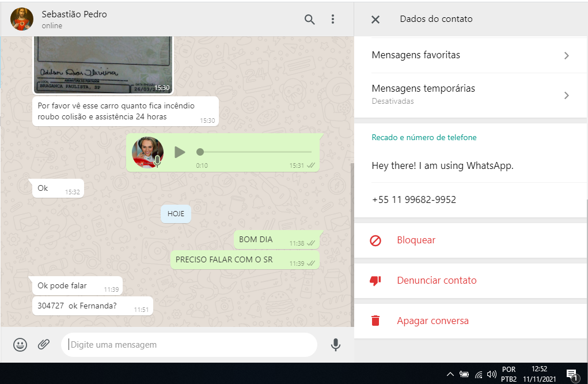
Task: Click the Digite uma mensagem input field
Action: tap(190, 345)
